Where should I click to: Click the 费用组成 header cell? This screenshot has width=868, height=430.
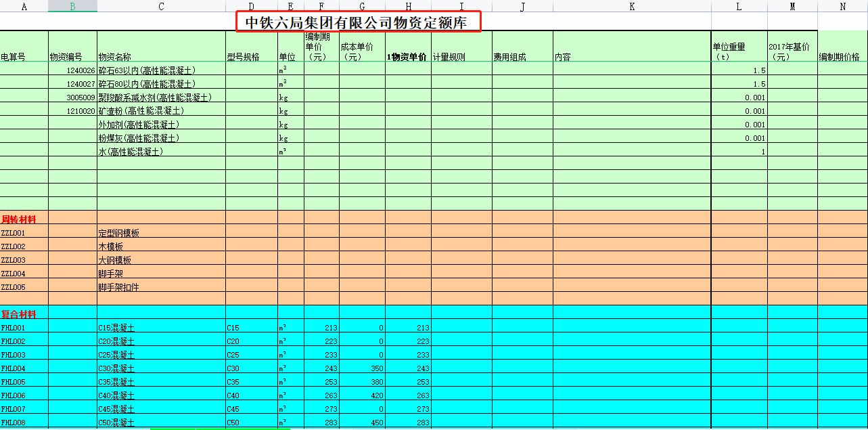coord(521,48)
